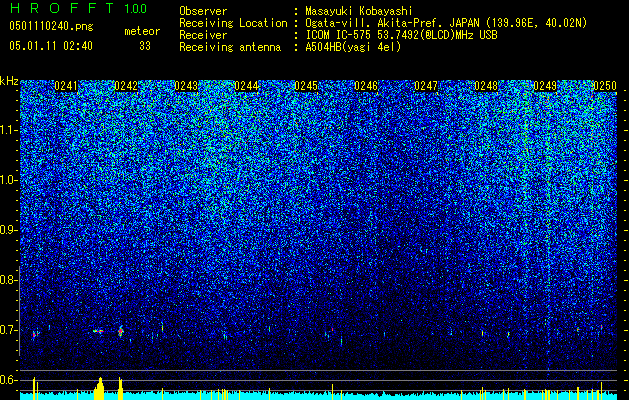Viewport: 629px width, 400px height.
Task: Select the filename 0501110240.png
Action: [x=51, y=26]
